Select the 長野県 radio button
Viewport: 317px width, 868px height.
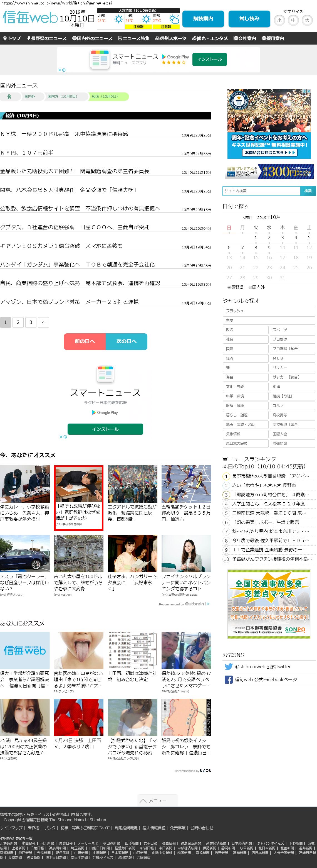click(x=229, y=287)
